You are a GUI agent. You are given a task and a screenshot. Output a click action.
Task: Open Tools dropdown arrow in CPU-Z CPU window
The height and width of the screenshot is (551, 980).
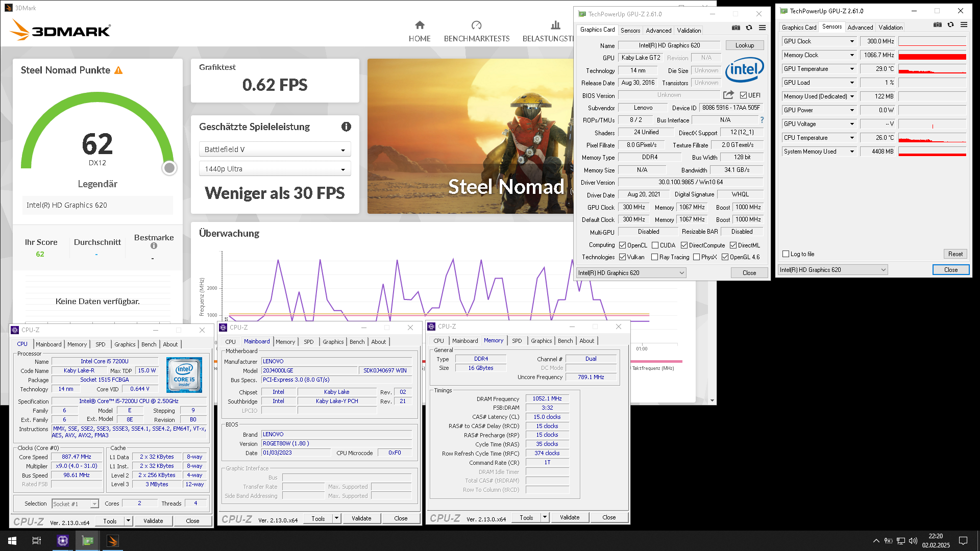[x=128, y=521]
